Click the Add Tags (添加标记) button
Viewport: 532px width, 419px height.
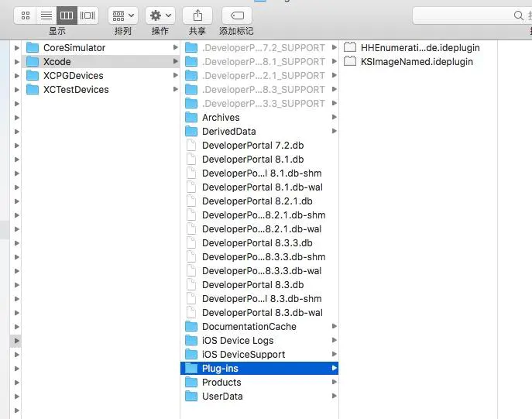[237, 15]
